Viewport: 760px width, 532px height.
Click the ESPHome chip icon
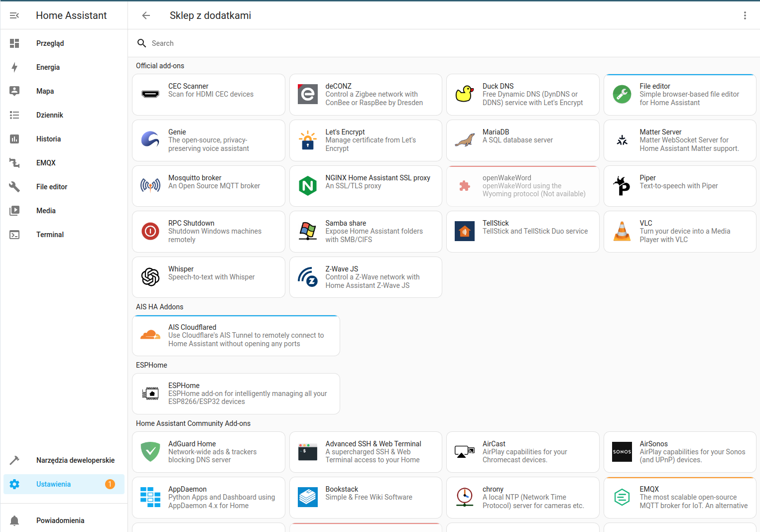[150, 394]
